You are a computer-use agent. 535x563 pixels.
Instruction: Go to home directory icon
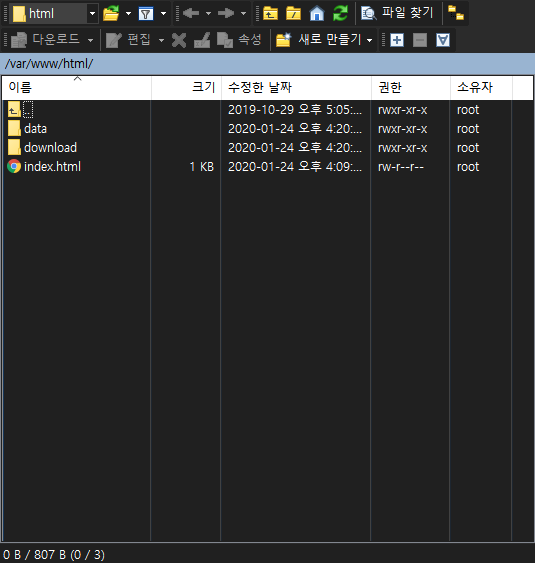[x=317, y=14]
